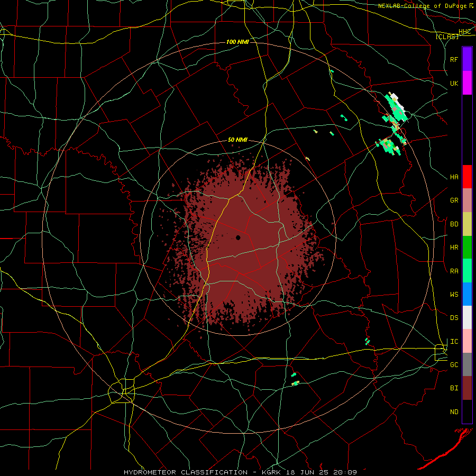Click the RA legend label
The width and height of the screenshot is (476, 476).
click(454, 271)
